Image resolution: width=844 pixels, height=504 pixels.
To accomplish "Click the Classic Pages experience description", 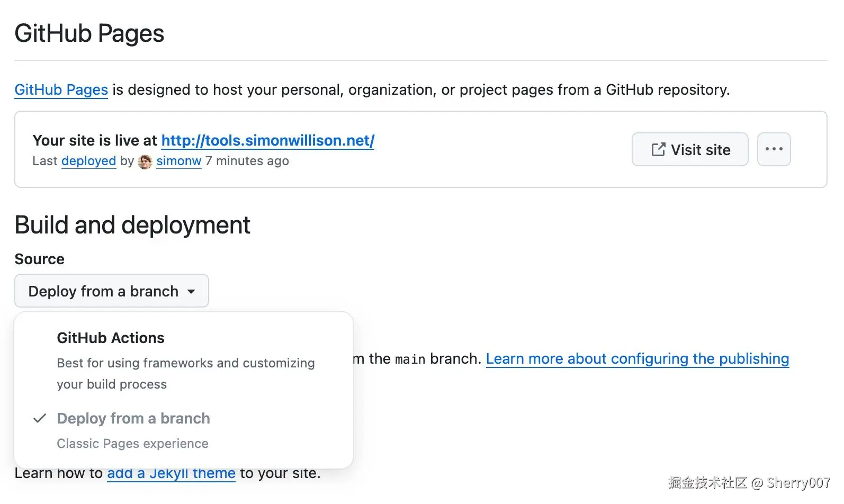I will pyautogui.click(x=132, y=444).
